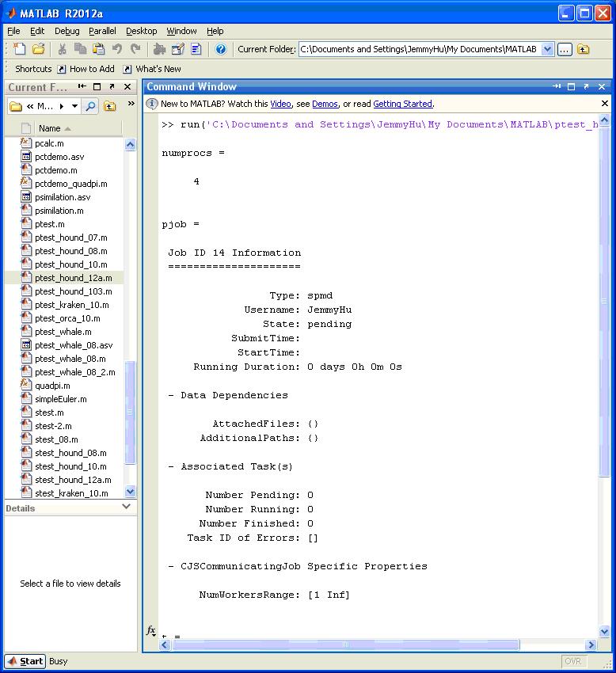Close the New to MATLAB info banner
The image size is (616, 673).
605,104
